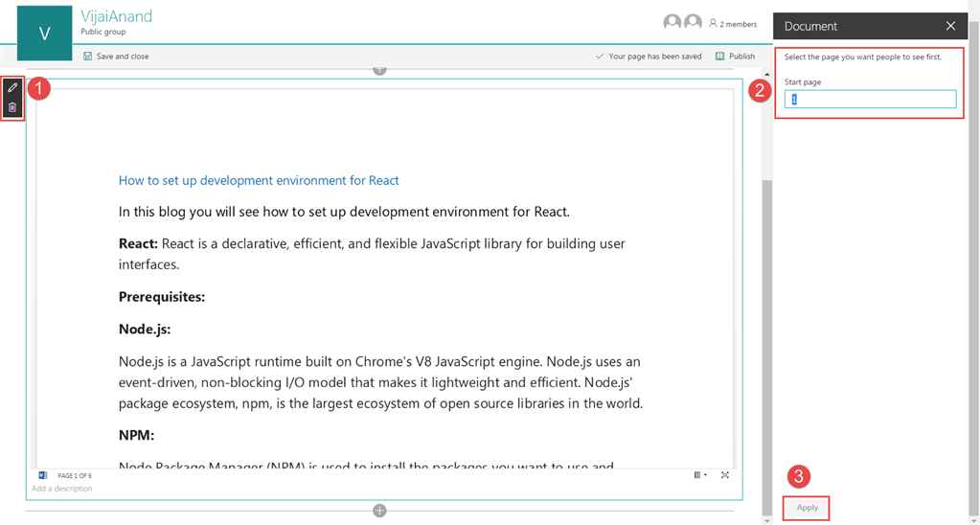Click the Add a description field
This screenshot has height=525, width=980.
click(62, 489)
